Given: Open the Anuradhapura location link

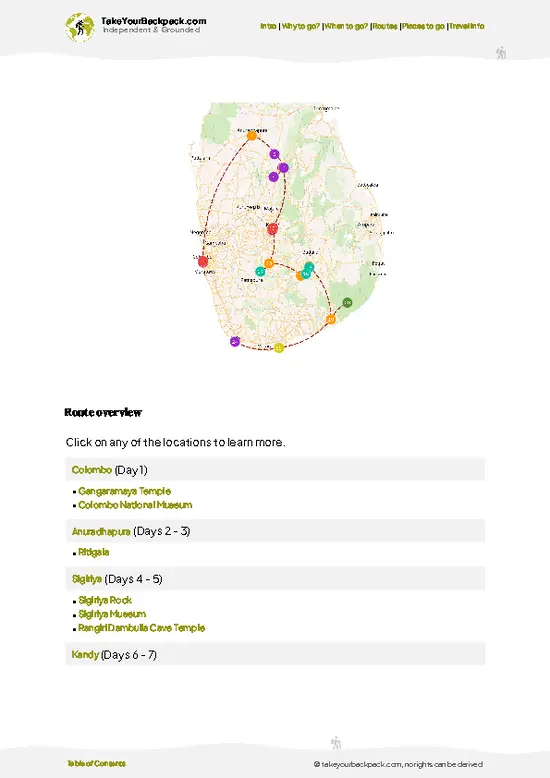Looking at the screenshot, I should tap(101, 531).
